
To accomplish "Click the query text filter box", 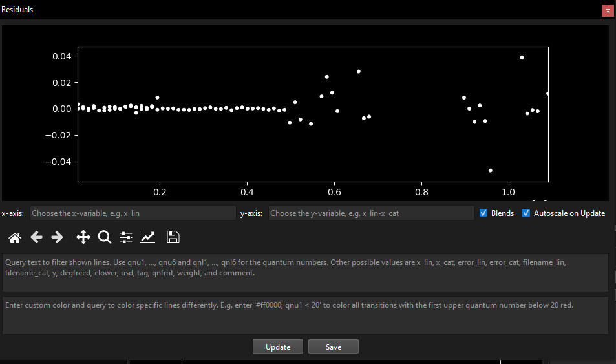I will [305, 273].
